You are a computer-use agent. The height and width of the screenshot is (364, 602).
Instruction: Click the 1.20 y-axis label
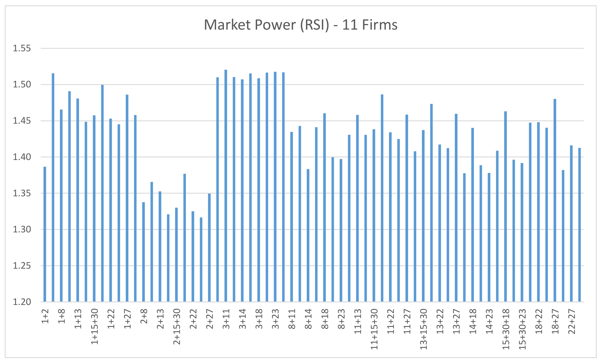pyautogui.click(x=22, y=302)
